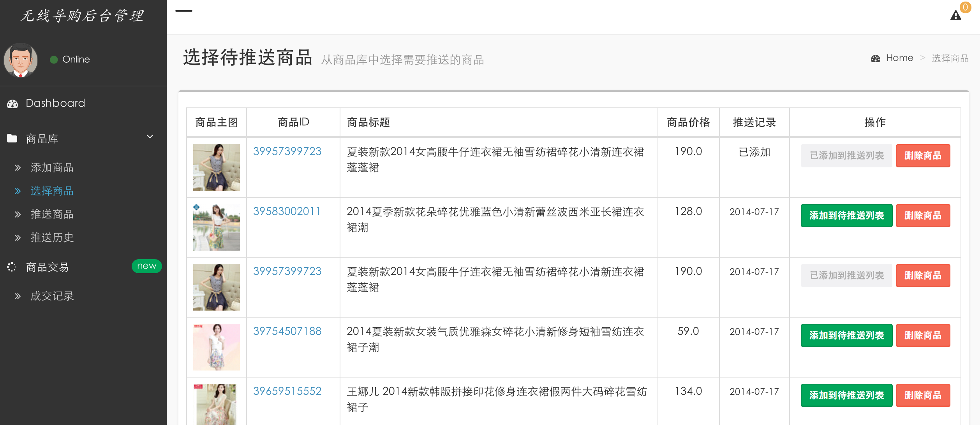Click the double-arrow icon beside 推送历史
980x425 pixels.
[18, 238]
